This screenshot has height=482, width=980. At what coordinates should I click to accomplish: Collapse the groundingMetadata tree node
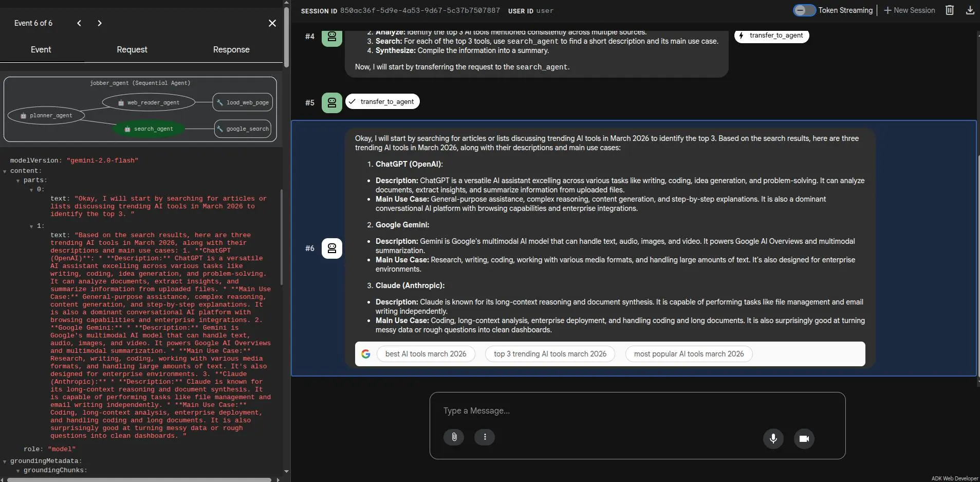point(5,461)
